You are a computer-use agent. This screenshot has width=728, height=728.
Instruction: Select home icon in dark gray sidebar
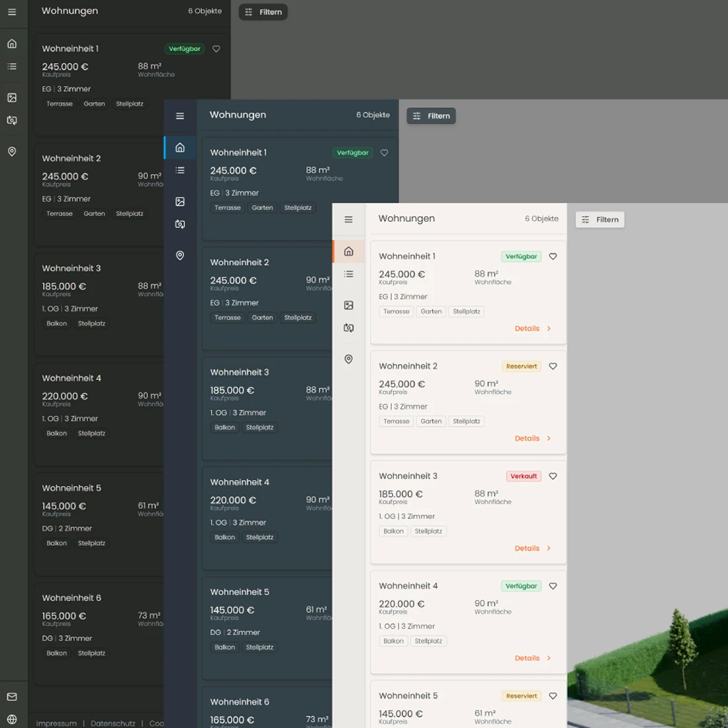click(12, 44)
